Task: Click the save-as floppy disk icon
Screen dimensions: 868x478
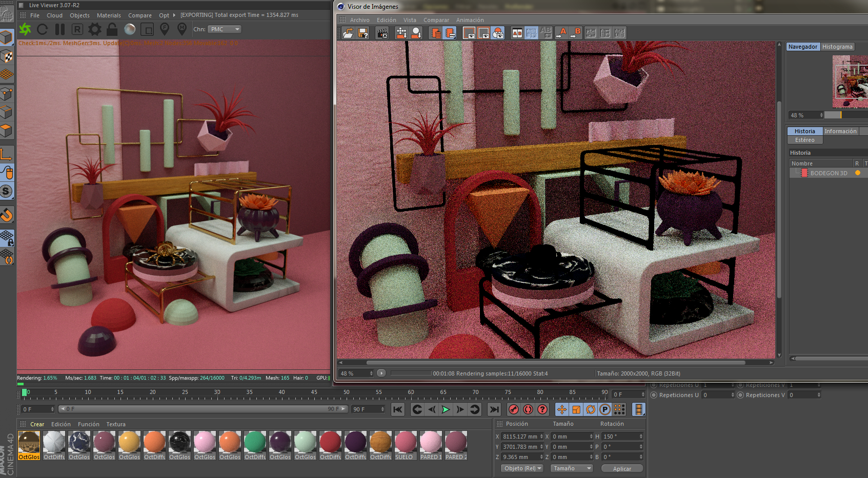Action: 363,33
